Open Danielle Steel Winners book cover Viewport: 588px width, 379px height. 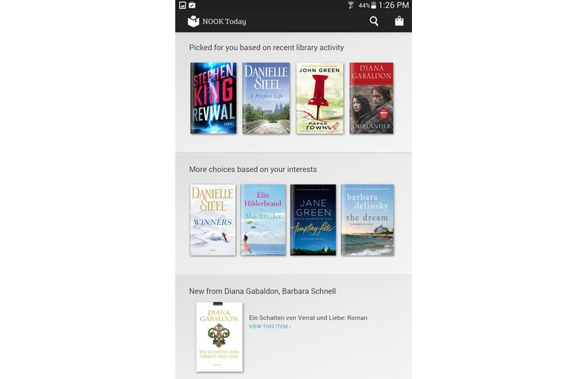coord(212,220)
